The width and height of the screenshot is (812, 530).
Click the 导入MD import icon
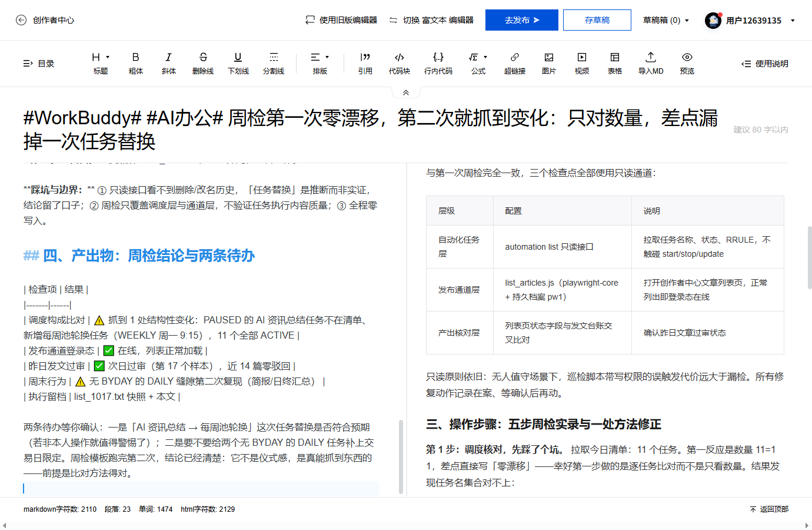click(x=651, y=57)
